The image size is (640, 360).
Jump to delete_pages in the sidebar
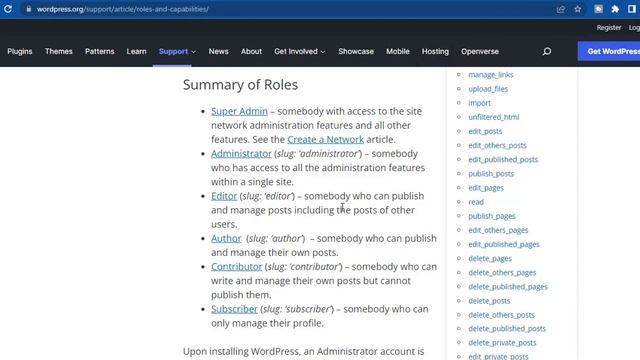(x=490, y=258)
